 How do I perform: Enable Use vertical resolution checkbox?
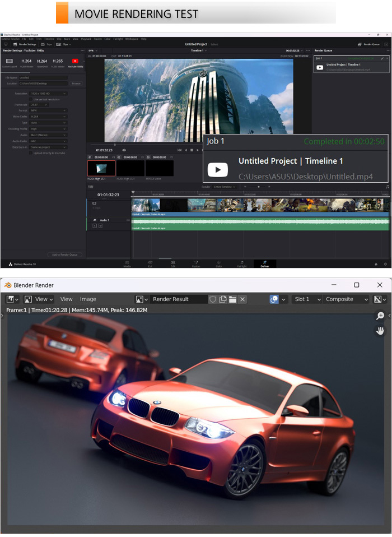point(31,99)
